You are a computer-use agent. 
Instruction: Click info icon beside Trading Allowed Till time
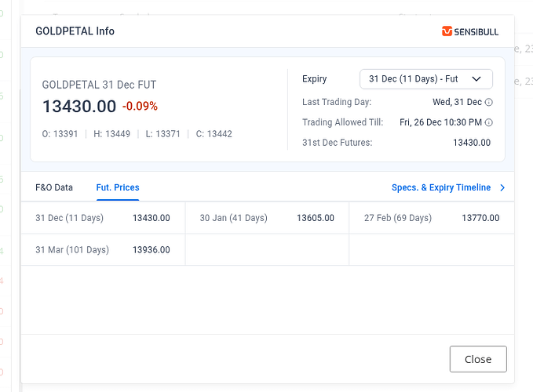[489, 122]
